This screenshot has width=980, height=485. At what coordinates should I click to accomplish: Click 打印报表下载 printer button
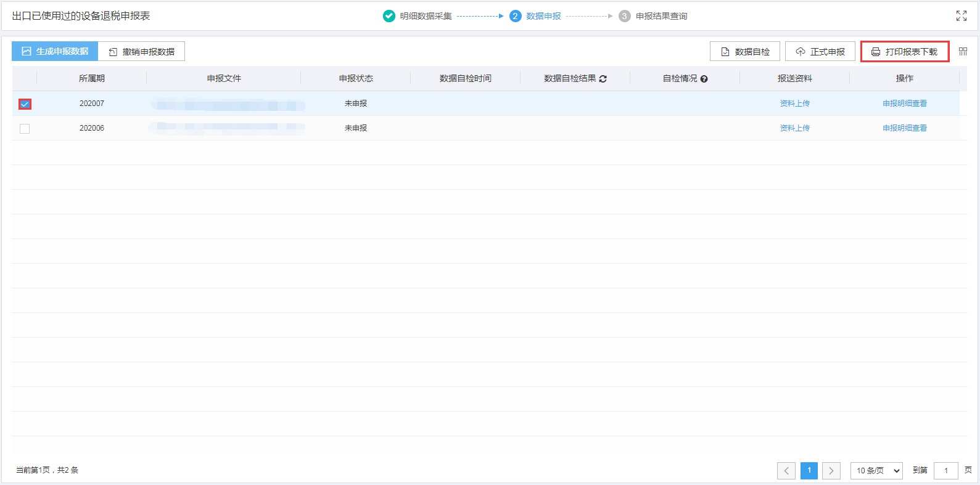904,52
